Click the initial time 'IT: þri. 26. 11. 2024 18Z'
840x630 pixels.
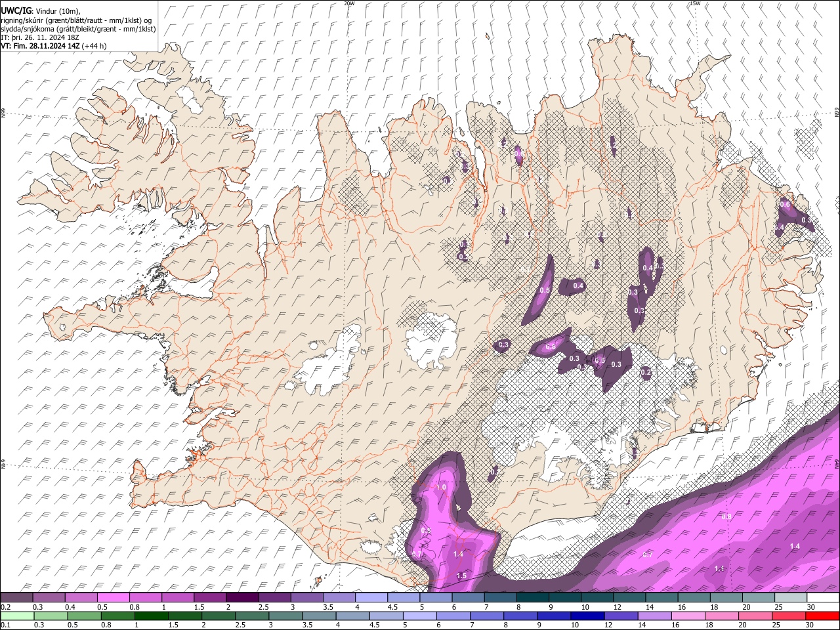pos(40,37)
